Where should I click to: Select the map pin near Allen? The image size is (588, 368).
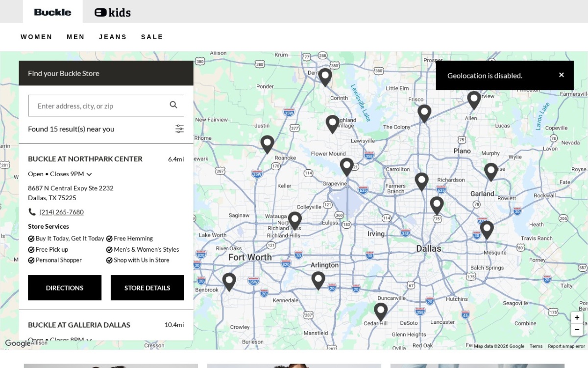(x=474, y=100)
